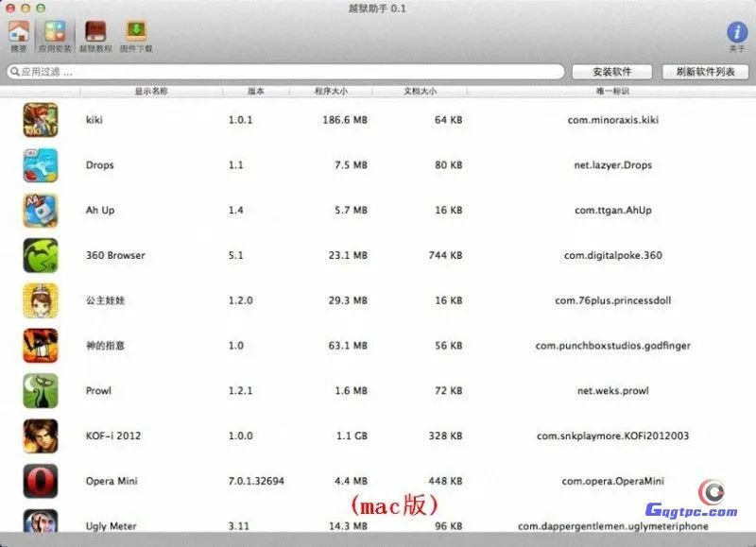Select the 公主娃娃 app row

tap(283, 300)
